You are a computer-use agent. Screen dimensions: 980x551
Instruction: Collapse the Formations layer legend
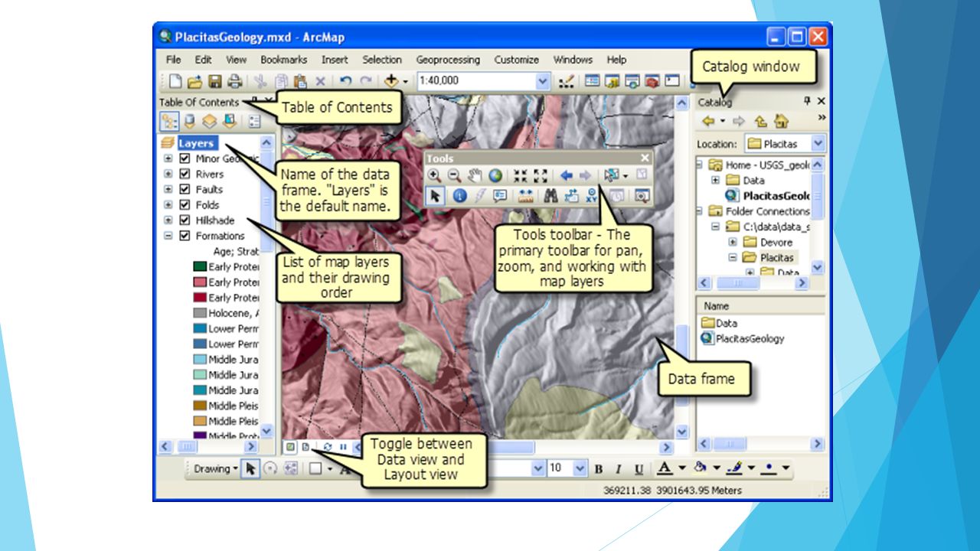pos(168,236)
